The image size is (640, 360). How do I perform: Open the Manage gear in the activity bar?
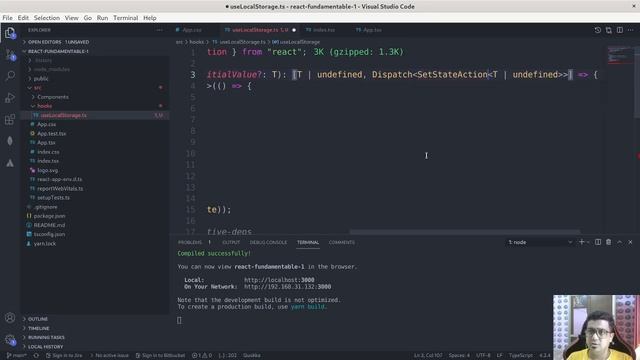pyautogui.click(x=10, y=340)
